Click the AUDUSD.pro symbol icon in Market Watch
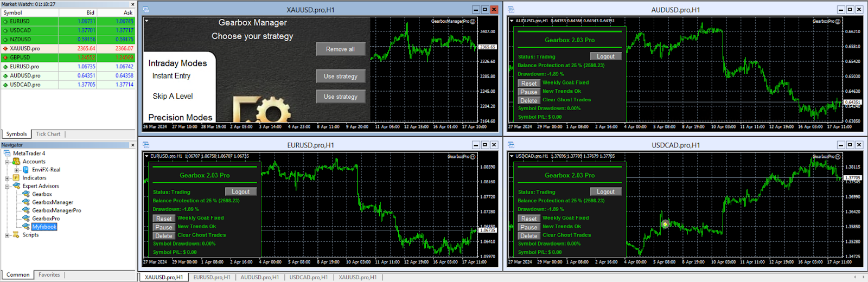 [5, 75]
